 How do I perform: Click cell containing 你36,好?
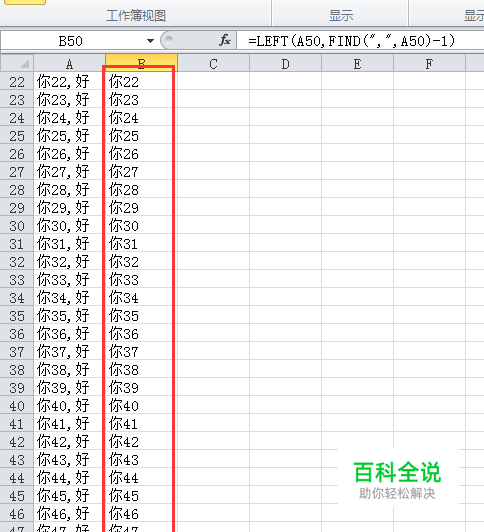click(x=69, y=333)
